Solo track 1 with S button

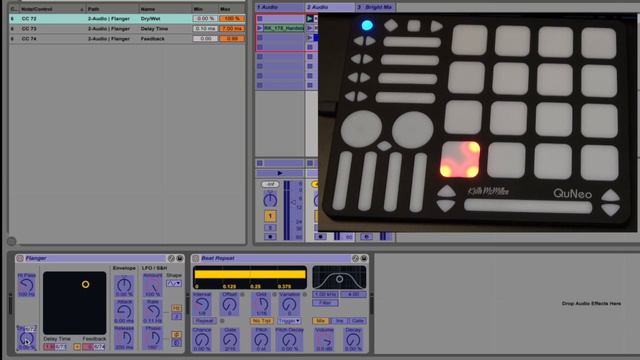270,228
